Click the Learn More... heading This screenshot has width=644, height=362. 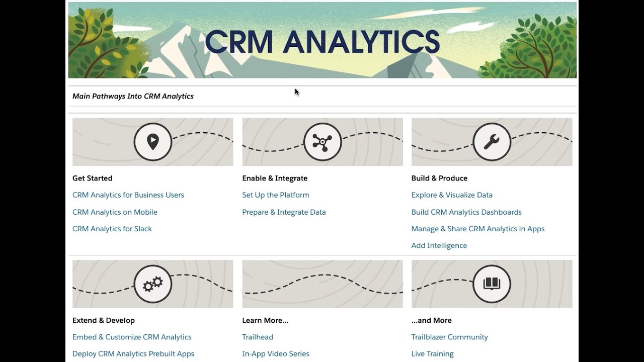click(x=265, y=321)
